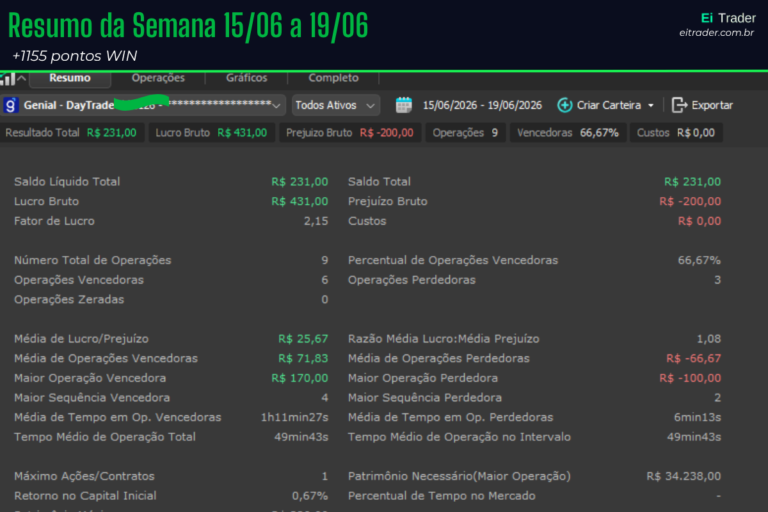Open the calendar date picker icon

[404, 105]
